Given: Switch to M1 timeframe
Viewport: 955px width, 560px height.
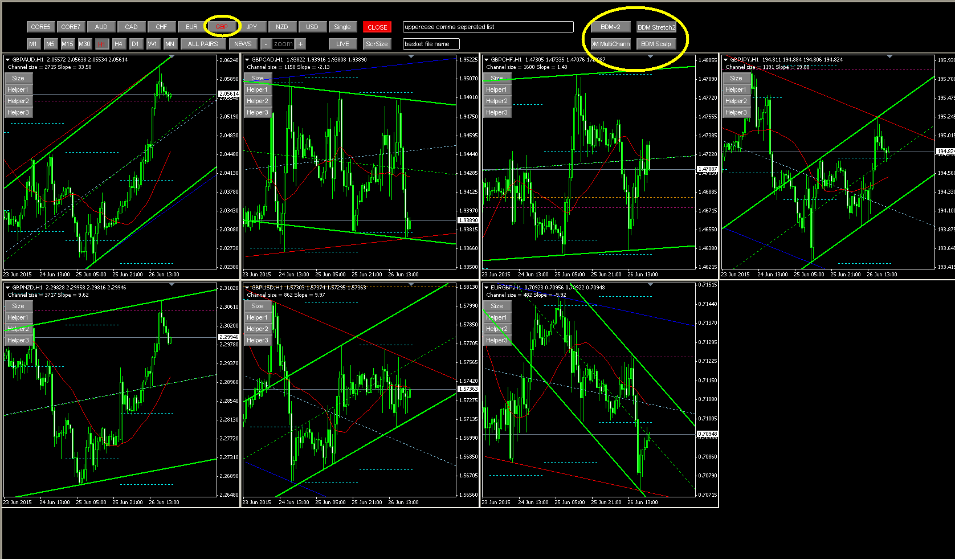Looking at the screenshot, I should coord(33,44).
